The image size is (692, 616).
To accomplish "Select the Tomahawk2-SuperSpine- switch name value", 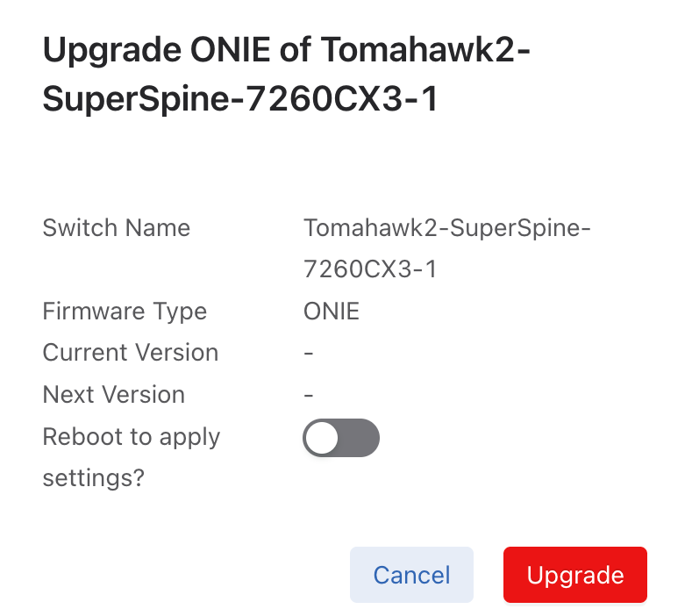I will pyautogui.click(x=447, y=228).
